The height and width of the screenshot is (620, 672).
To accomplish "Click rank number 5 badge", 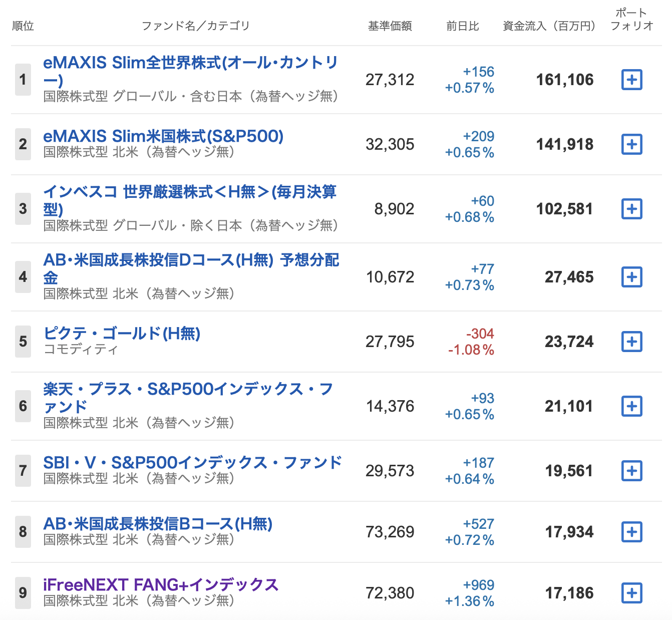I will [23, 342].
